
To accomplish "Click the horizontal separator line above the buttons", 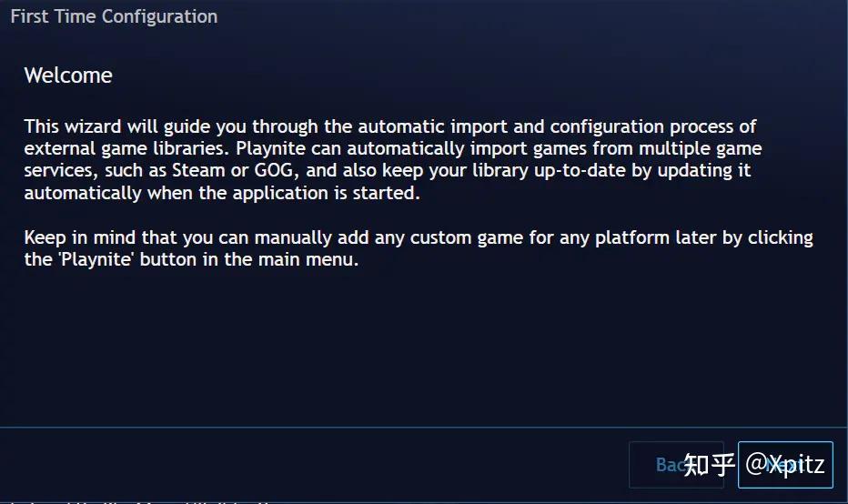I will point(424,427).
